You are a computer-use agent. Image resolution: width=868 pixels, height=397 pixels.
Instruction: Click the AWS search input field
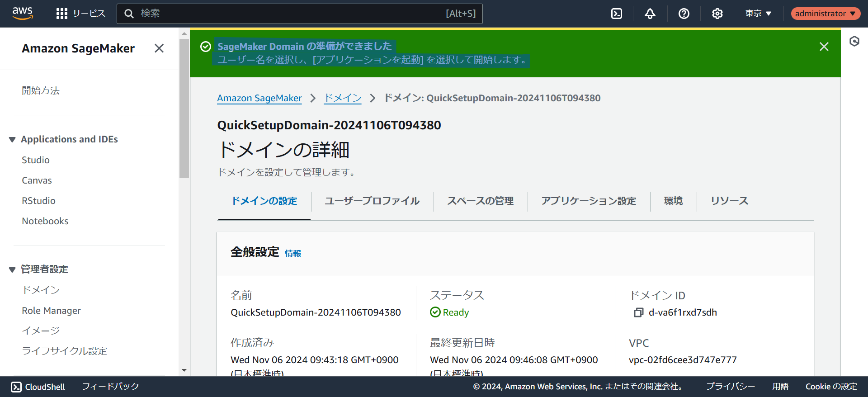click(x=289, y=14)
